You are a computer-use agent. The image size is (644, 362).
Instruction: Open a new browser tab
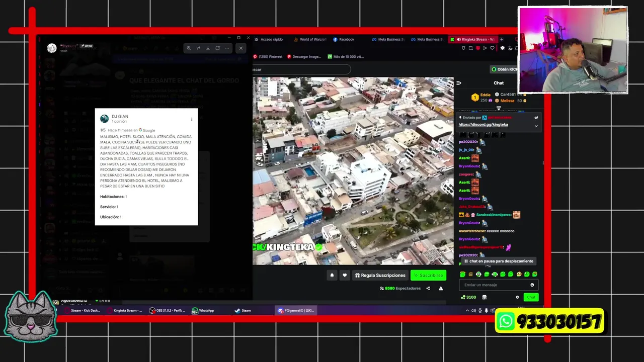pos(501,39)
